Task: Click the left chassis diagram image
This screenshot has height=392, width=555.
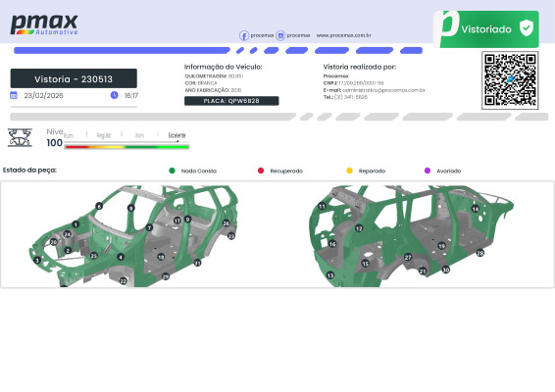Action: [x=133, y=235]
